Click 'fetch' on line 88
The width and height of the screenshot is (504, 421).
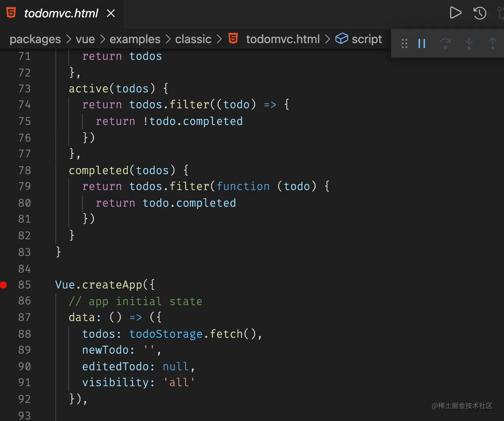[x=226, y=334]
